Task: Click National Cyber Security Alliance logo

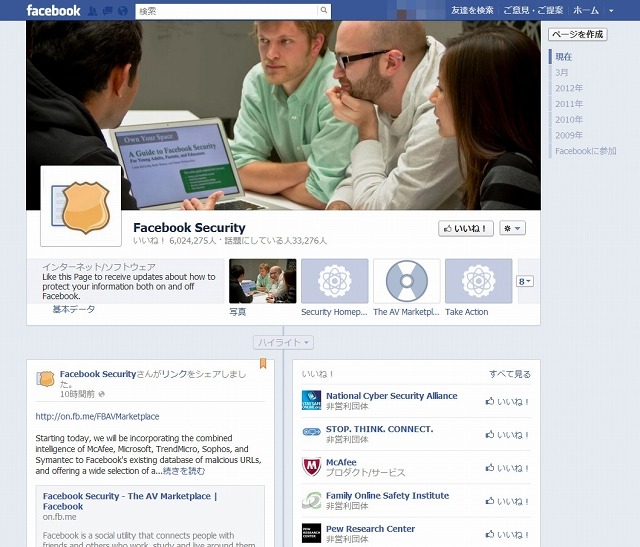Action: tap(311, 400)
